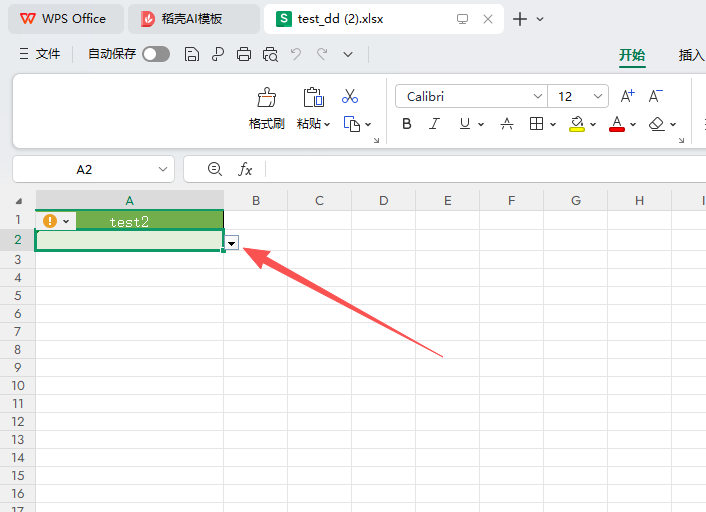Open the cell A2 dropdown list arrow
Viewport: 706px width, 512px height.
[x=232, y=242]
